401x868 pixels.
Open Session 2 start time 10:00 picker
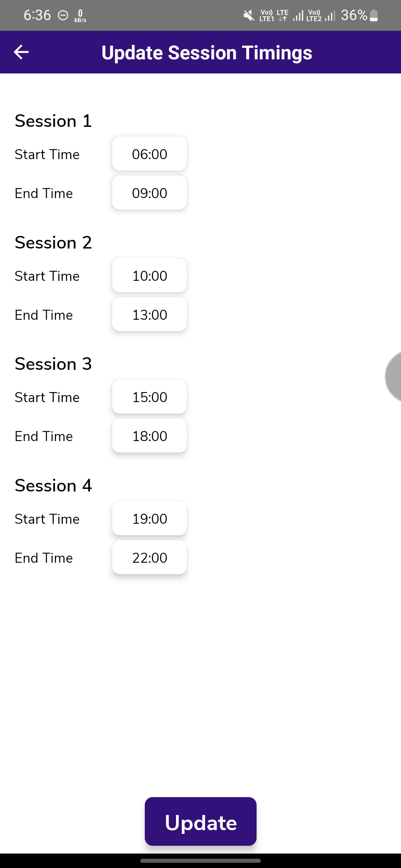(x=149, y=276)
